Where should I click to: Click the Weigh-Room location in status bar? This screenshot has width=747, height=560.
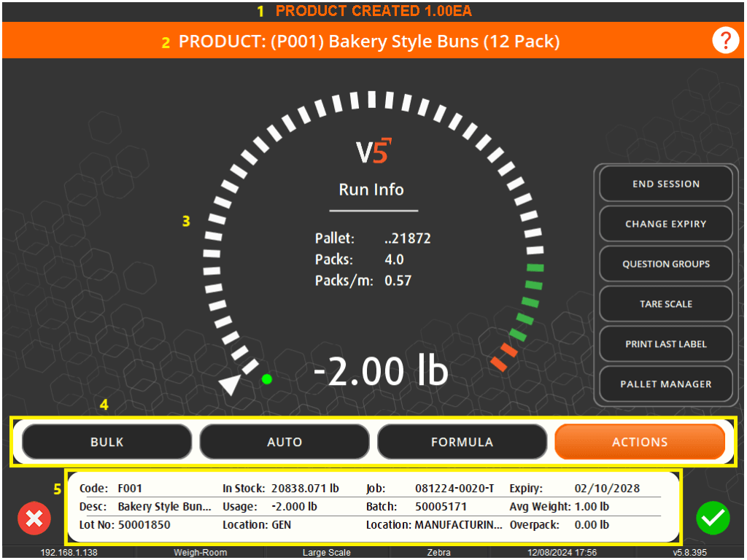pos(200,552)
